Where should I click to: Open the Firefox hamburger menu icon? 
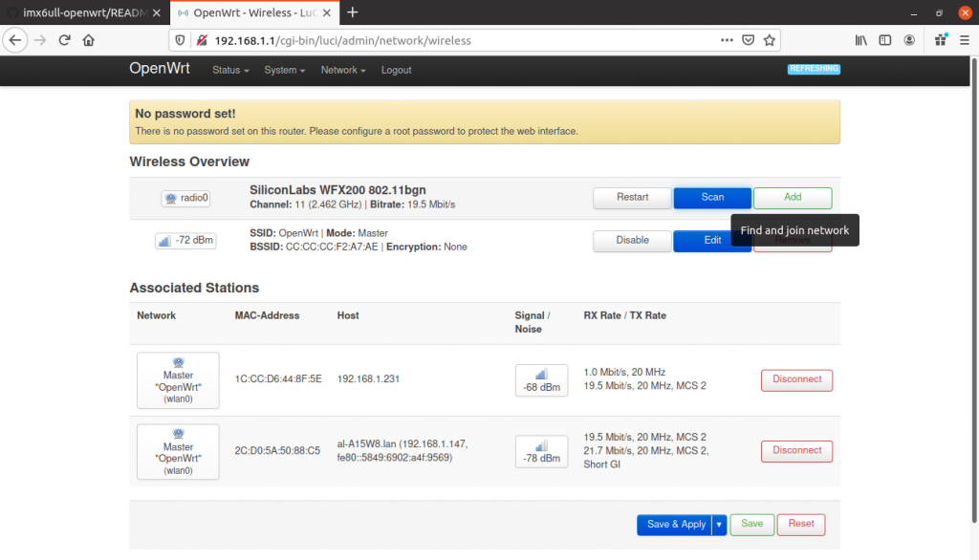967,40
